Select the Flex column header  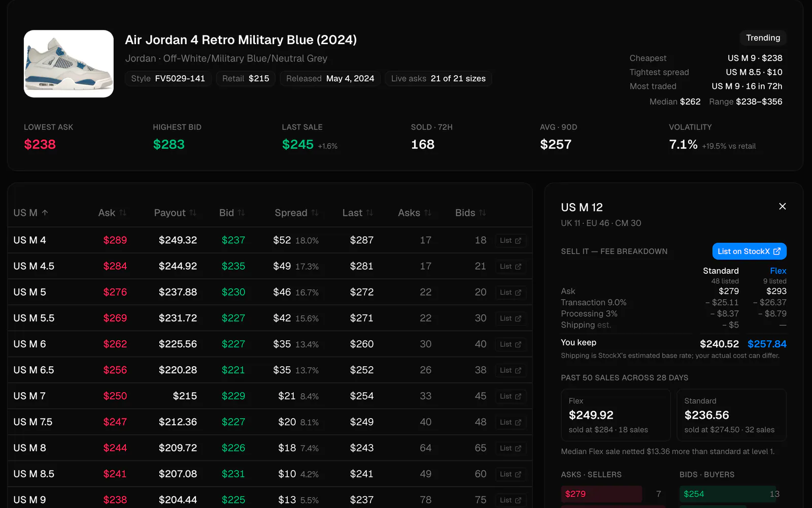click(x=778, y=271)
